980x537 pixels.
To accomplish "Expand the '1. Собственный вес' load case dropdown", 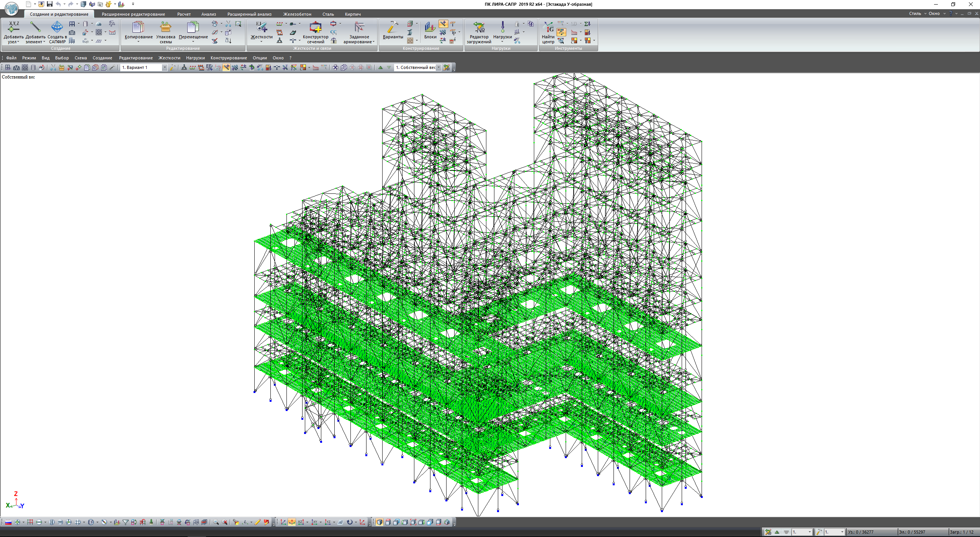I will [x=439, y=67].
